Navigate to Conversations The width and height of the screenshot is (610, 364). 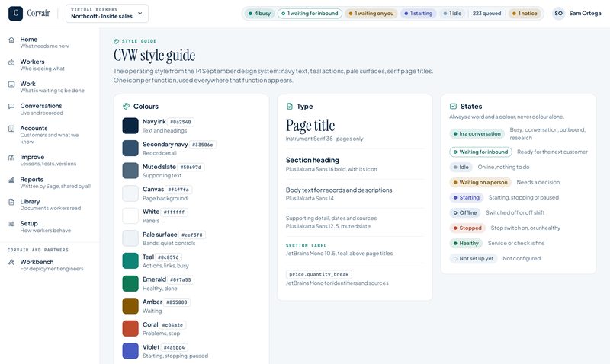tap(50, 109)
